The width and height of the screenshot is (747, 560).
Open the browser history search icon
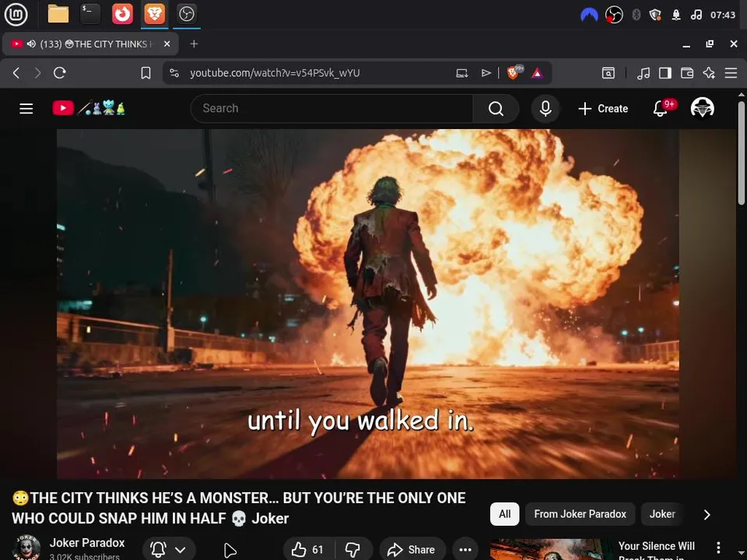point(608,73)
